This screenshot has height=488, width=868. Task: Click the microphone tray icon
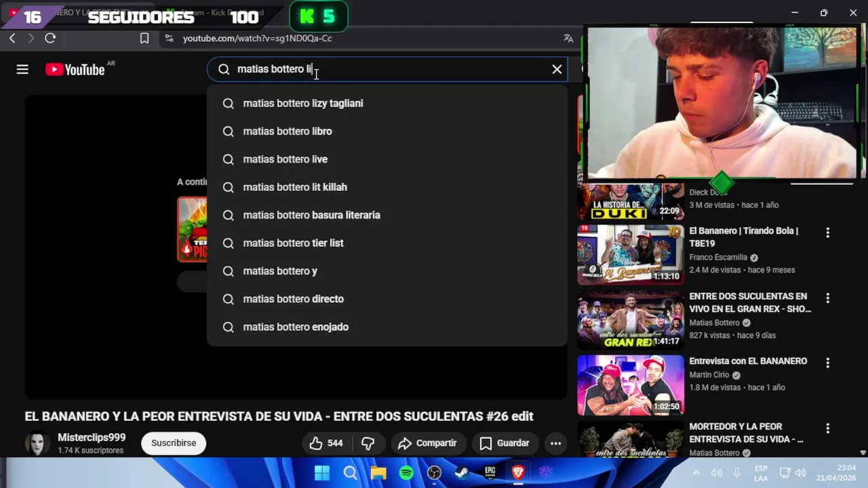click(737, 473)
